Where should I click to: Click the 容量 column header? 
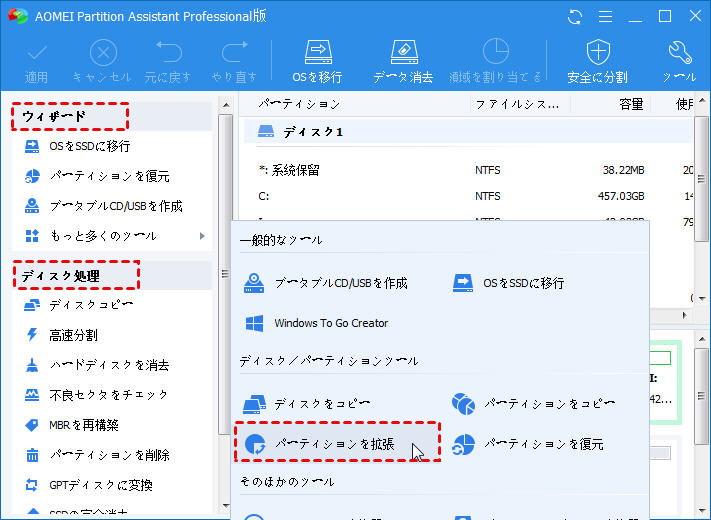[631, 104]
